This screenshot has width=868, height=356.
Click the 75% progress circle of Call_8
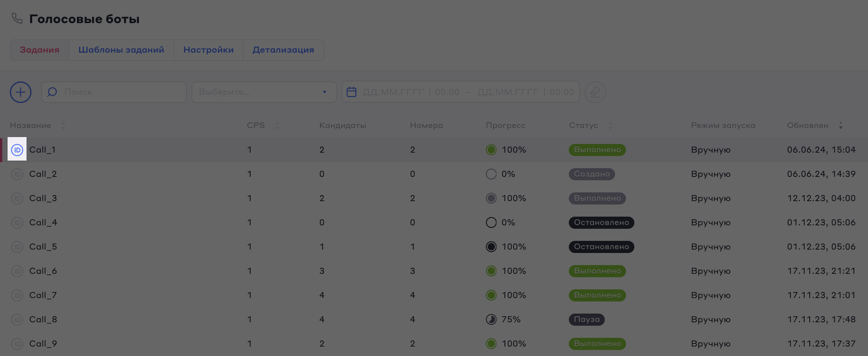pos(491,319)
